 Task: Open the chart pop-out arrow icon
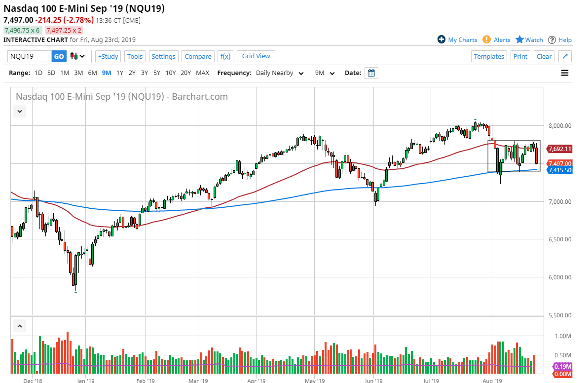click(x=564, y=56)
